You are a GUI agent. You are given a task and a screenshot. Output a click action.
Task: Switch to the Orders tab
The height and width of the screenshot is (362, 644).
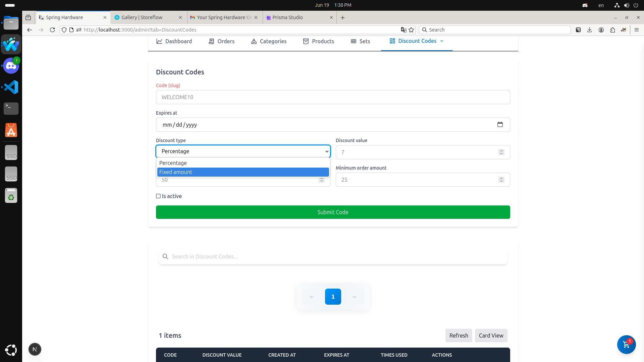coord(221,41)
